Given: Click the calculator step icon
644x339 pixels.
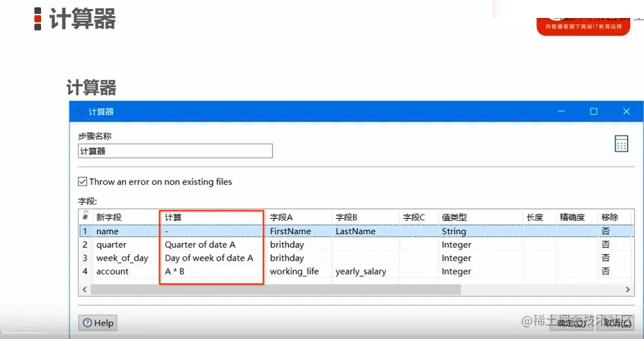Looking at the screenshot, I should pyautogui.click(x=621, y=144).
